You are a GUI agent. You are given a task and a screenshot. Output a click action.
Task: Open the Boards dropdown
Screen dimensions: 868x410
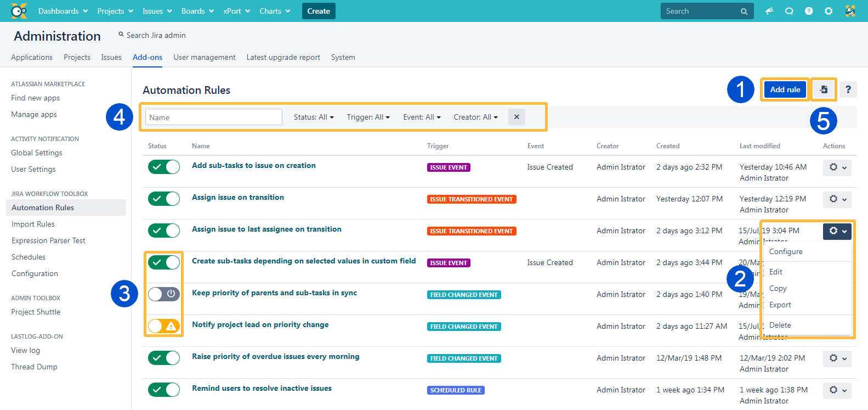tap(197, 11)
